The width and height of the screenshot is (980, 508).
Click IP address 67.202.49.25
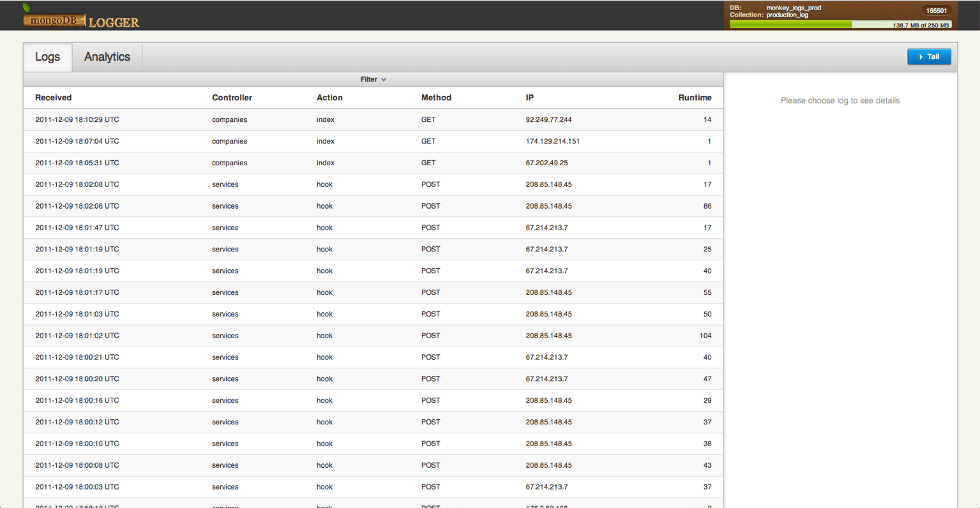pos(547,163)
